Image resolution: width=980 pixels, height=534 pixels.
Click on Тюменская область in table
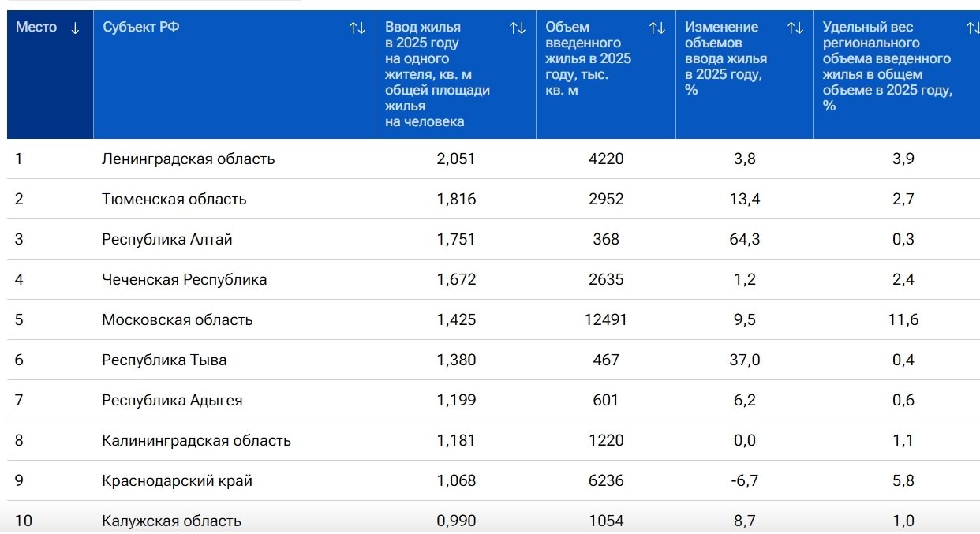[x=174, y=200]
